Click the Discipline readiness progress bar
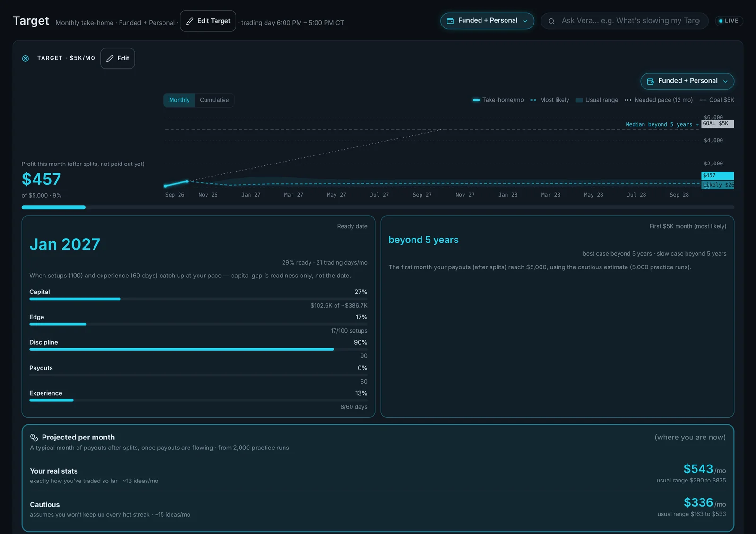This screenshot has height=534, width=756. click(198, 350)
